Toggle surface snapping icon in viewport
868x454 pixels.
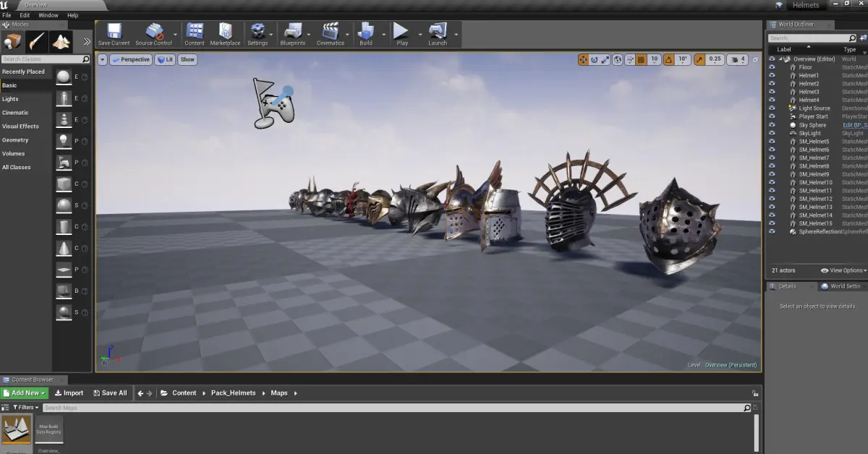coord(630,59)
